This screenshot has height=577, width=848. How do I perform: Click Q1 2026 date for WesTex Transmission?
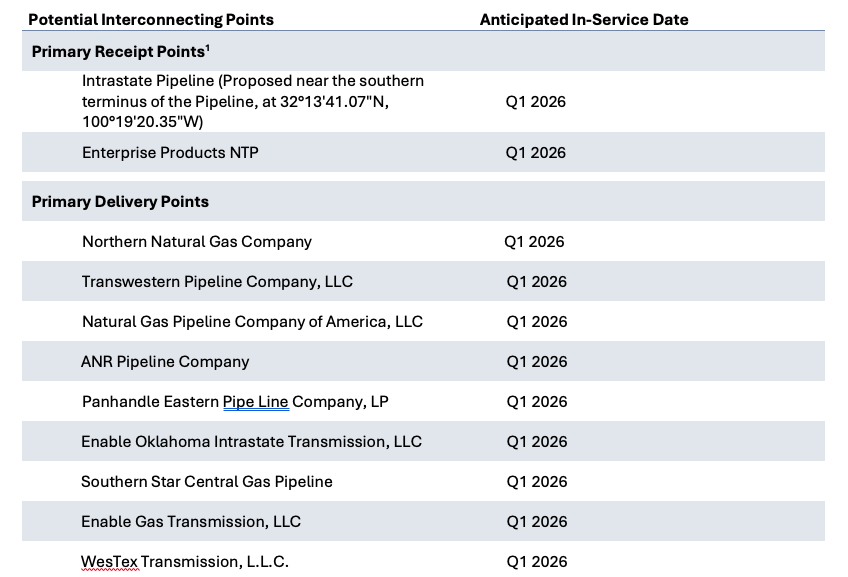pyautogui.click(x=537, y=562)
